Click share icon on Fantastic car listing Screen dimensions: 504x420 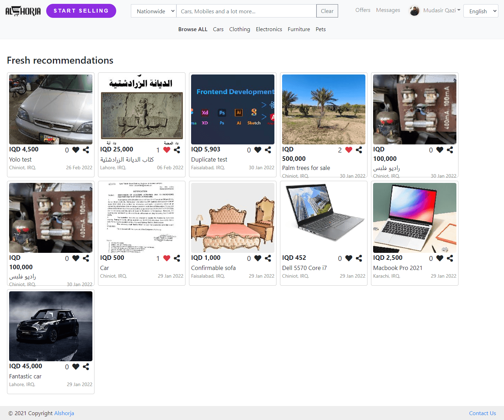86,366
